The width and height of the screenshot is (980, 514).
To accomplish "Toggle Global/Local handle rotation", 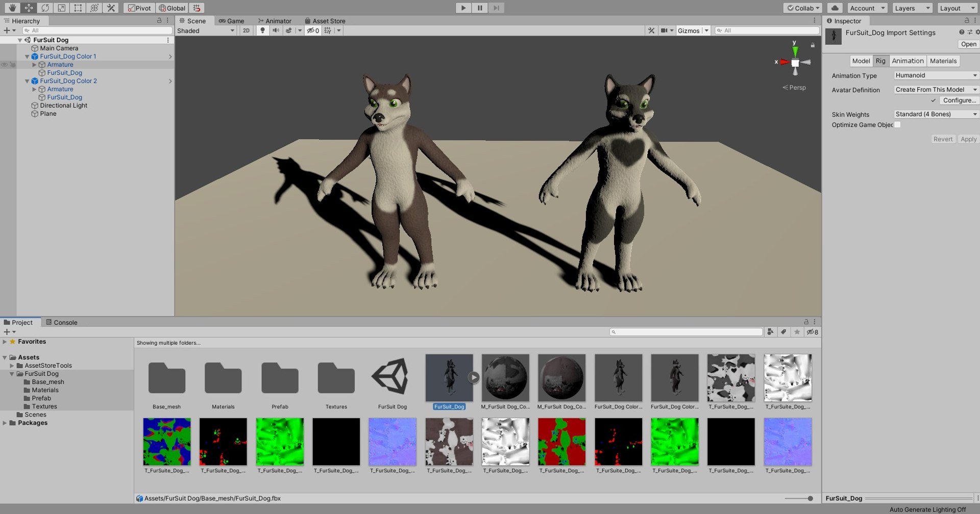I will point(172,8).
